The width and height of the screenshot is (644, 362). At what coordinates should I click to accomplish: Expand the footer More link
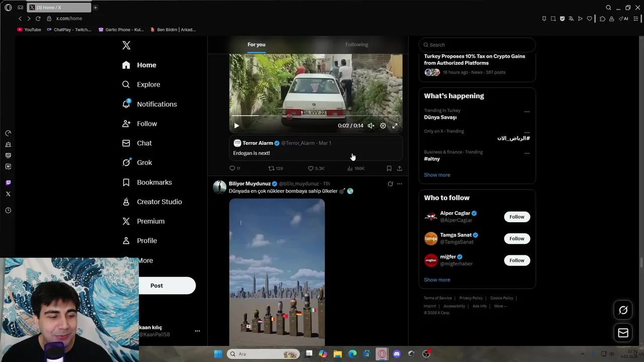point(500,306)
